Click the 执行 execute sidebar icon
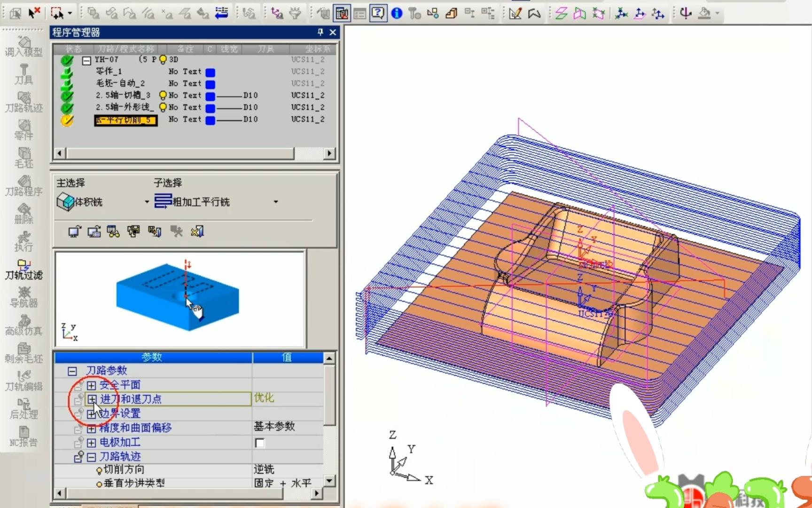 click(23, 241)
